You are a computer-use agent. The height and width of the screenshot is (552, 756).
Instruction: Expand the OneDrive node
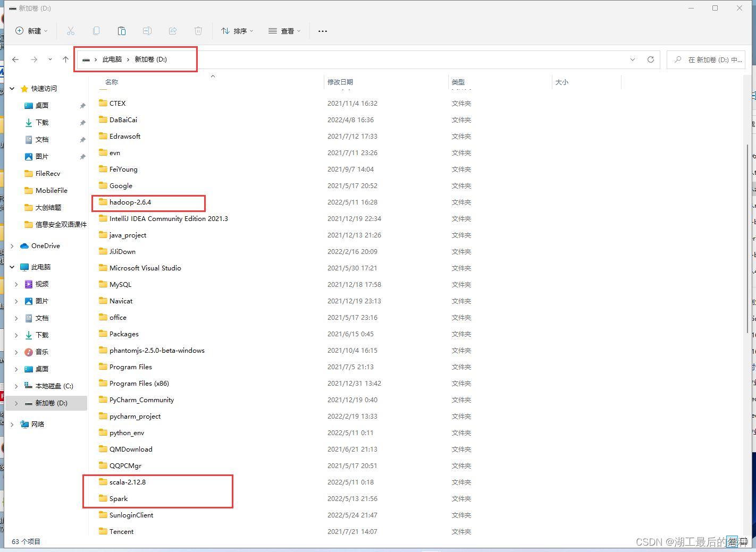pyautogui.click(x=12, y=246)
